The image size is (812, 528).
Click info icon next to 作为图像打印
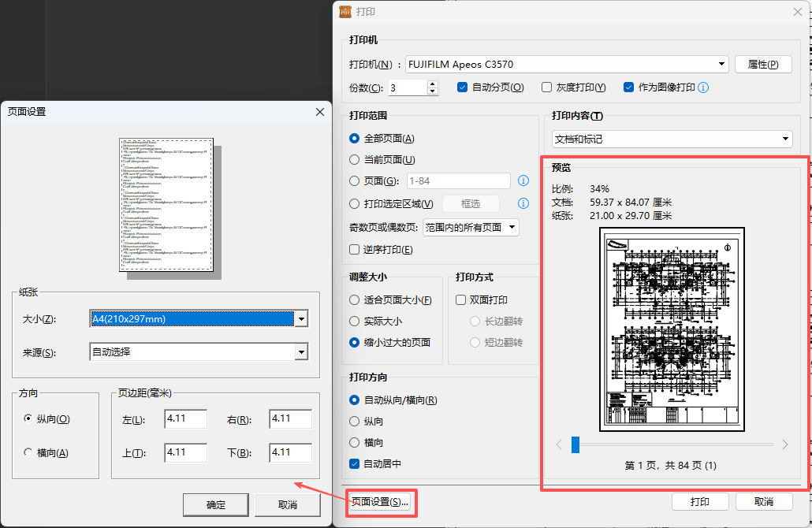tap(703, 87)
